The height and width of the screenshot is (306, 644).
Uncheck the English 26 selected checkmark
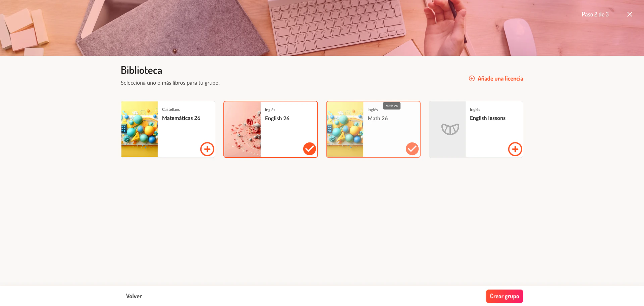(x=310, y=149)
